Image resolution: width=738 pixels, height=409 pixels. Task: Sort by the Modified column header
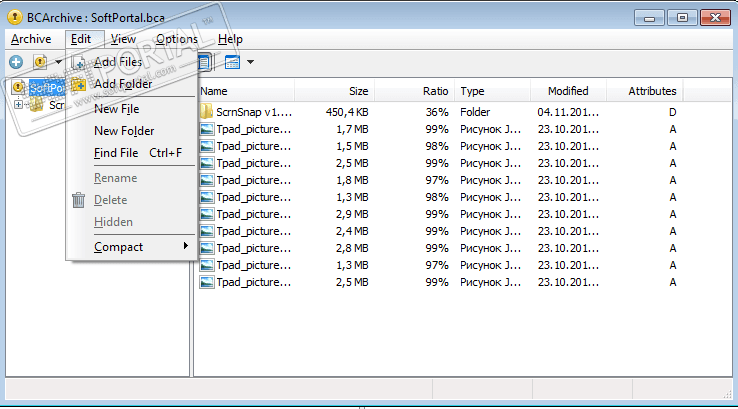tap(568, 91)
